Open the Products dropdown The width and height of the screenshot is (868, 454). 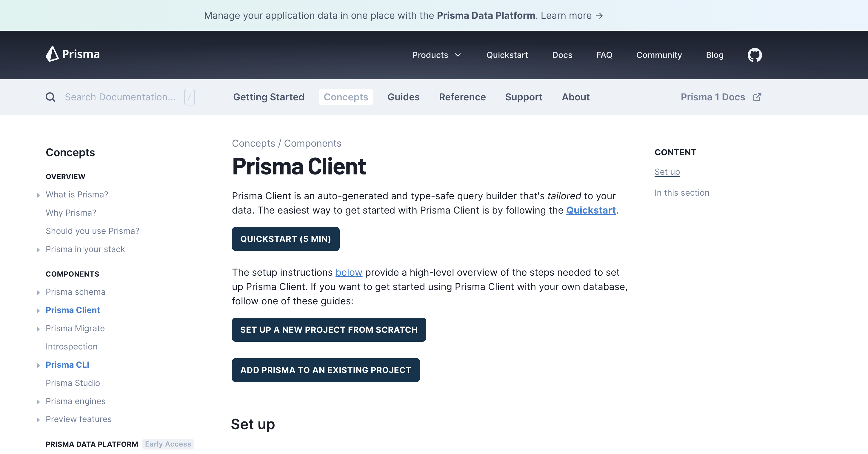click(437, 55)
